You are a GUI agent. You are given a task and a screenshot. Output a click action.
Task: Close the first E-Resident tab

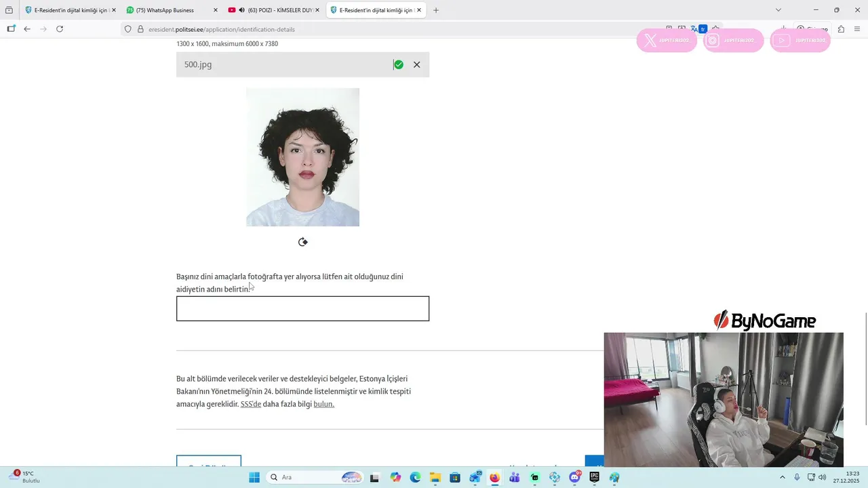[x=114, y=10]
